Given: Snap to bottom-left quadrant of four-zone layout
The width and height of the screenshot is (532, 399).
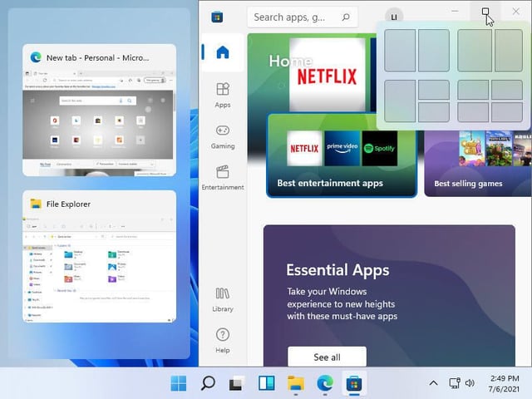Looking at the screenshot, I should coord(473,112).
